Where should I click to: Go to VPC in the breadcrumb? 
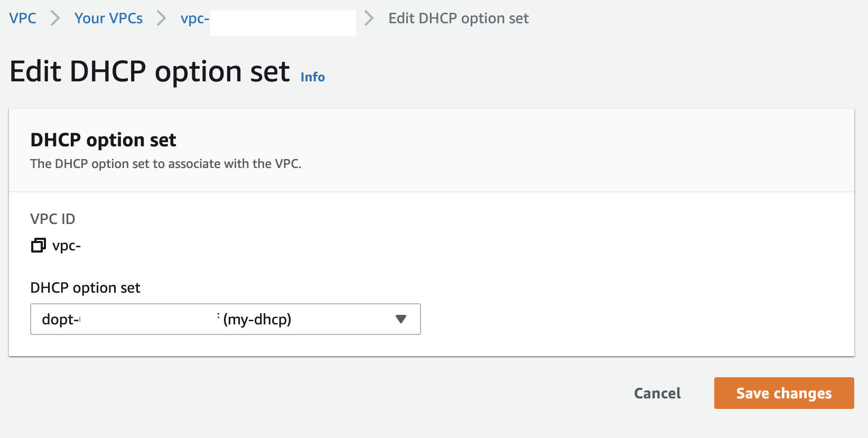23,18
